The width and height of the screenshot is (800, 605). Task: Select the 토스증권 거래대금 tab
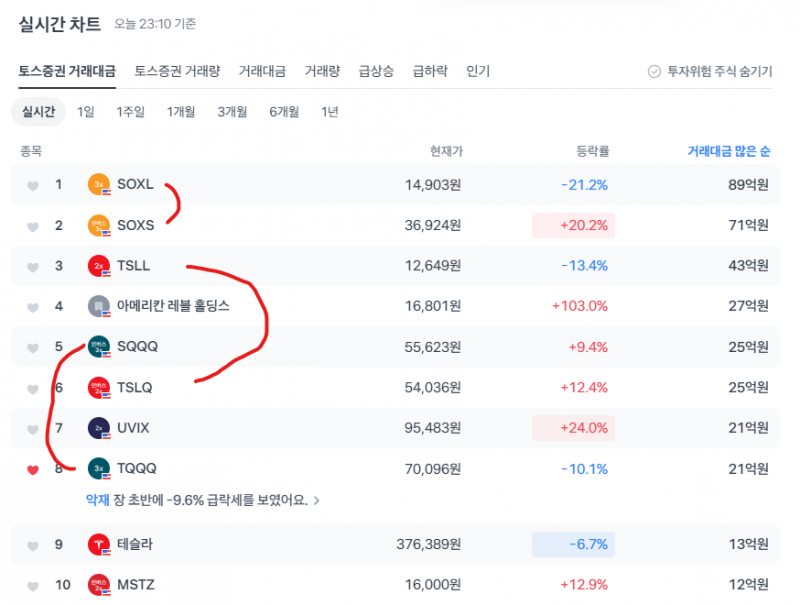67,71
